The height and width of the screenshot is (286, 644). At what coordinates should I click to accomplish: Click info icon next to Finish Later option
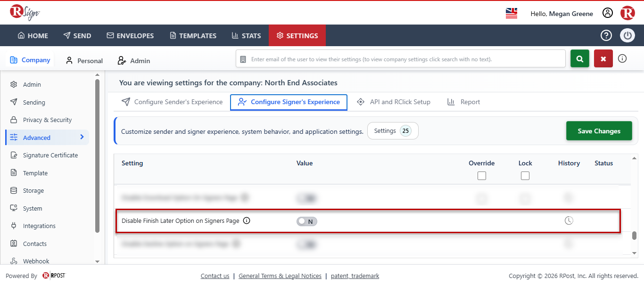pyautogui.click(x=247, y=221)
